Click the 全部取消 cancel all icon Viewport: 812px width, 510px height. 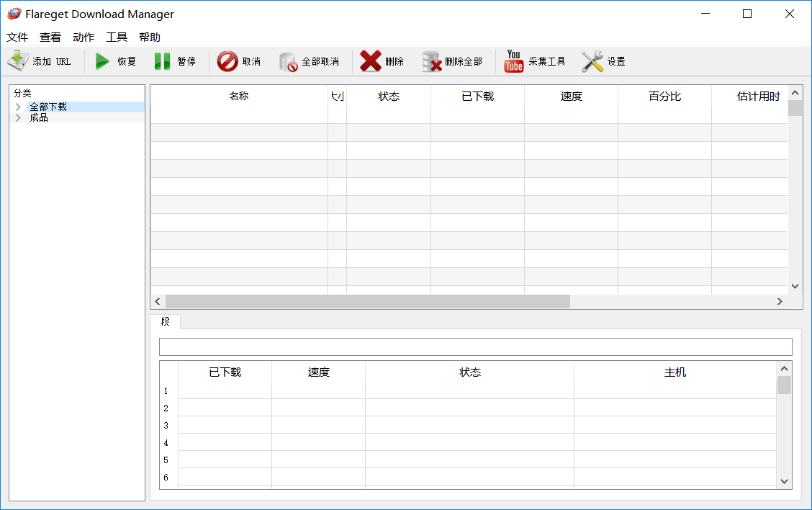pyautogui.click(x=288, y=62)
